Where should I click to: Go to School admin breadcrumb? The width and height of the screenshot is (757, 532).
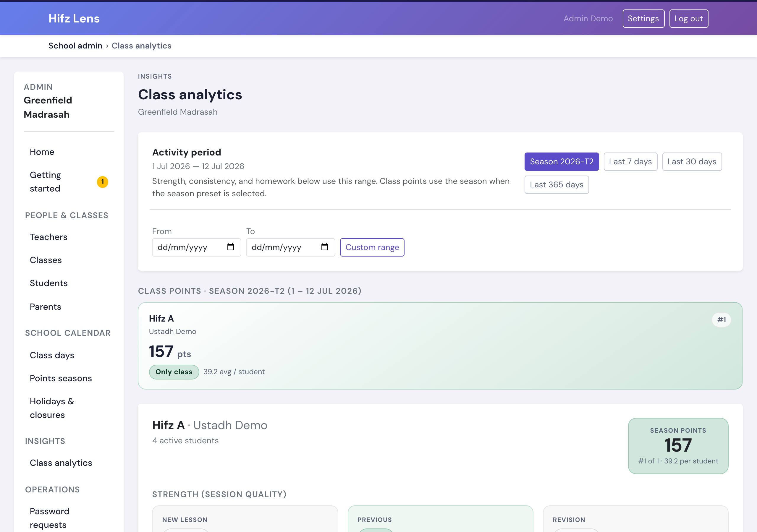75,46
